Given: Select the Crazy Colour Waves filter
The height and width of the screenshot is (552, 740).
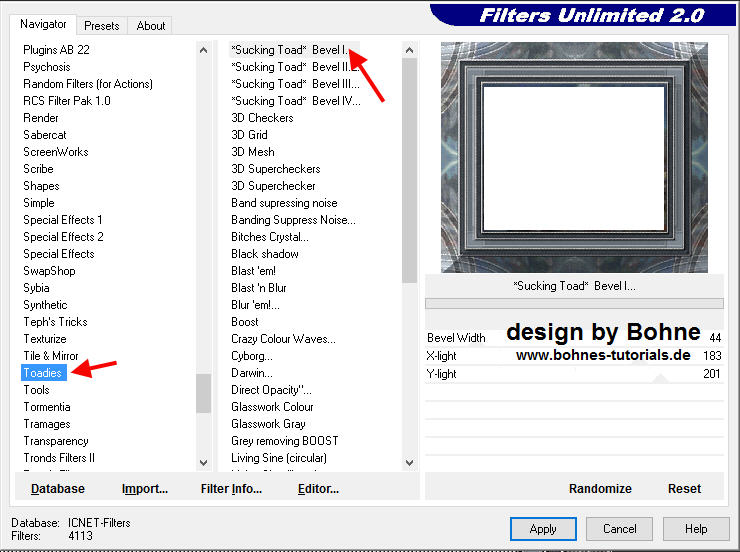Looking at the screenshot, I should (x=283, y=339).
